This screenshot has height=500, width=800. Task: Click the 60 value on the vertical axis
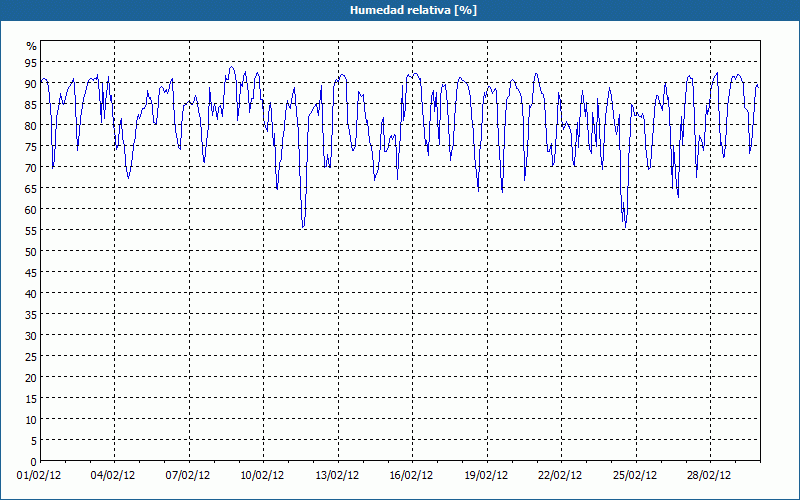click(32, 210)
